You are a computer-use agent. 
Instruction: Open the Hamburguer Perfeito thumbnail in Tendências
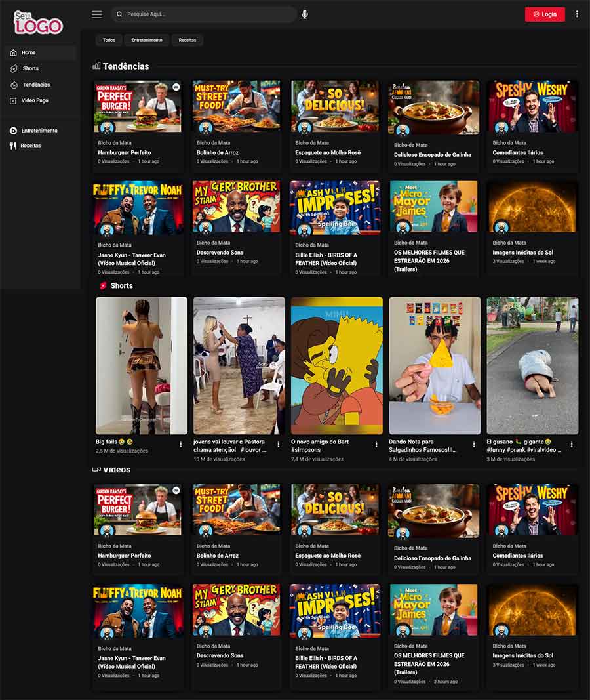[138, 107]
